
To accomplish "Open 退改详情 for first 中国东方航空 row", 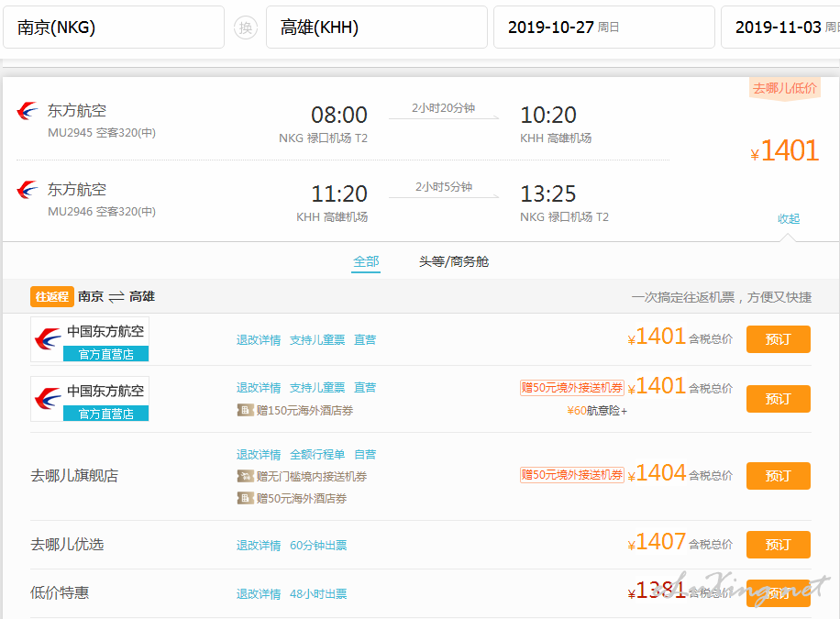I will (259, 340).
